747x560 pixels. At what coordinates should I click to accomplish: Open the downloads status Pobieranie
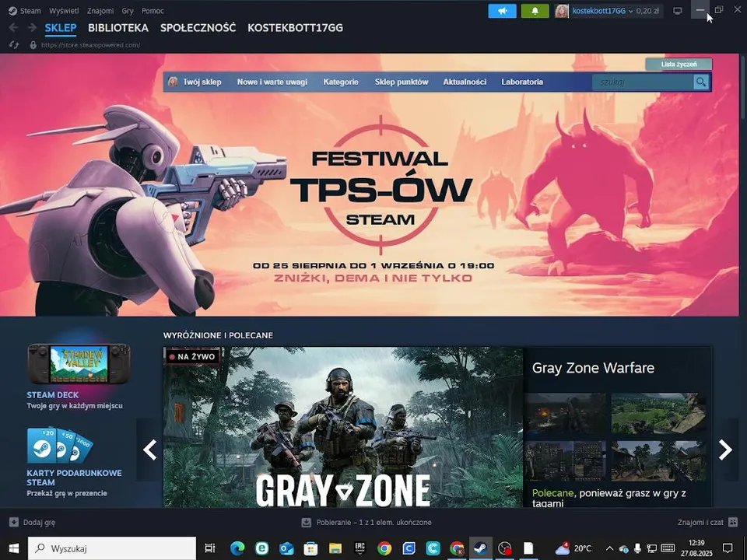click(x=366, y=523)
